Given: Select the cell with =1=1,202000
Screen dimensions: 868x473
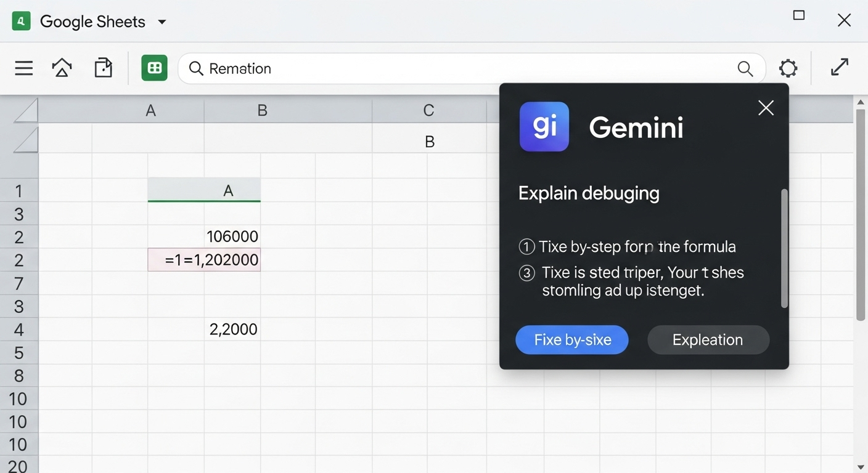Looking at the screenshot, I should point(204,260).
